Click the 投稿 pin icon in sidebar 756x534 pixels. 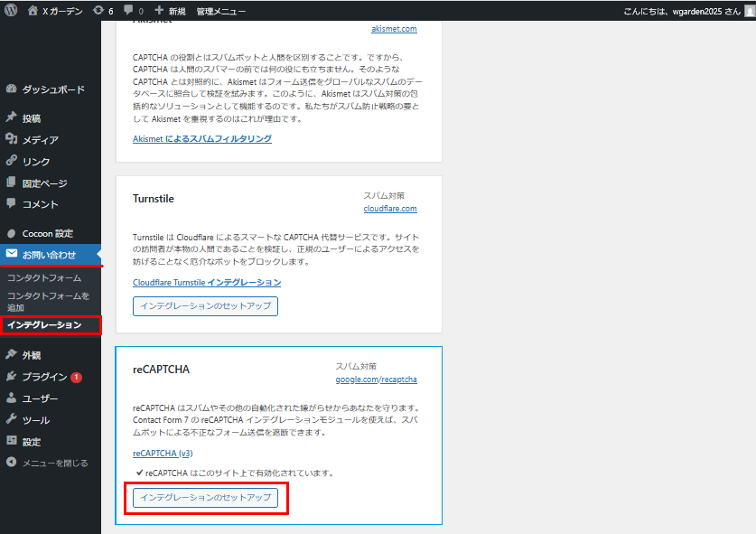(x=12, y=118)
